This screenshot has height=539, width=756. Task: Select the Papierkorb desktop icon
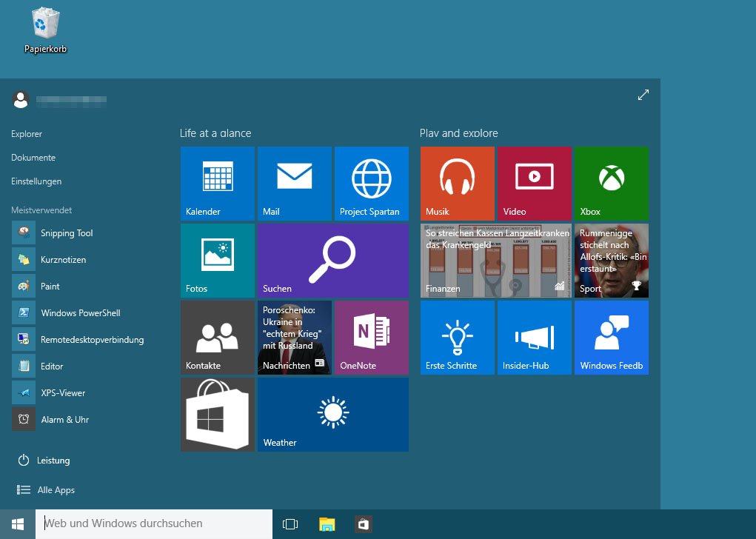pyautogui.click(x=45, y=30)
